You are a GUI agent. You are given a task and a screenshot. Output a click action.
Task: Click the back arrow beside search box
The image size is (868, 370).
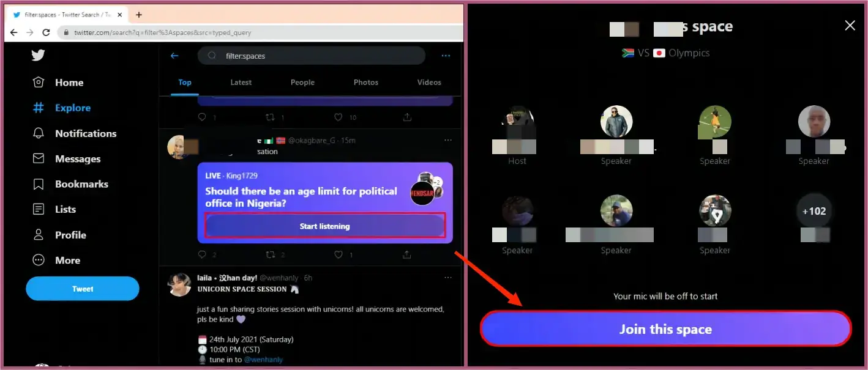[174, 56]
